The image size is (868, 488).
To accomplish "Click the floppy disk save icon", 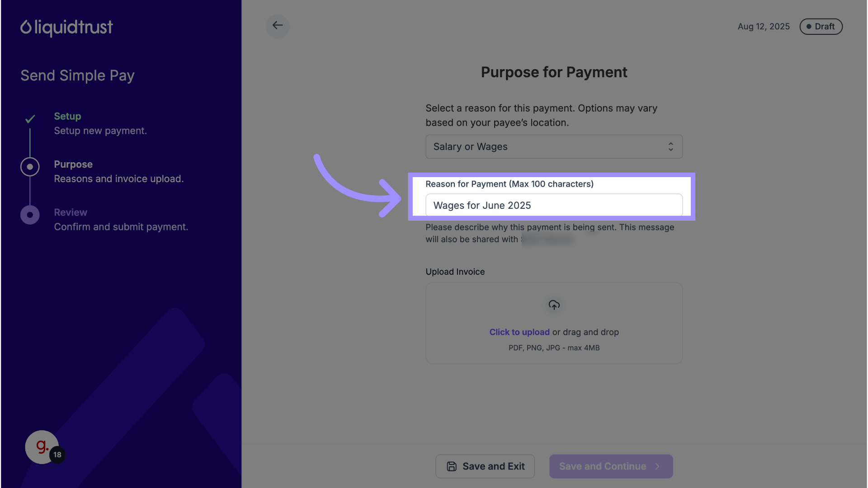I will (452, 466).
